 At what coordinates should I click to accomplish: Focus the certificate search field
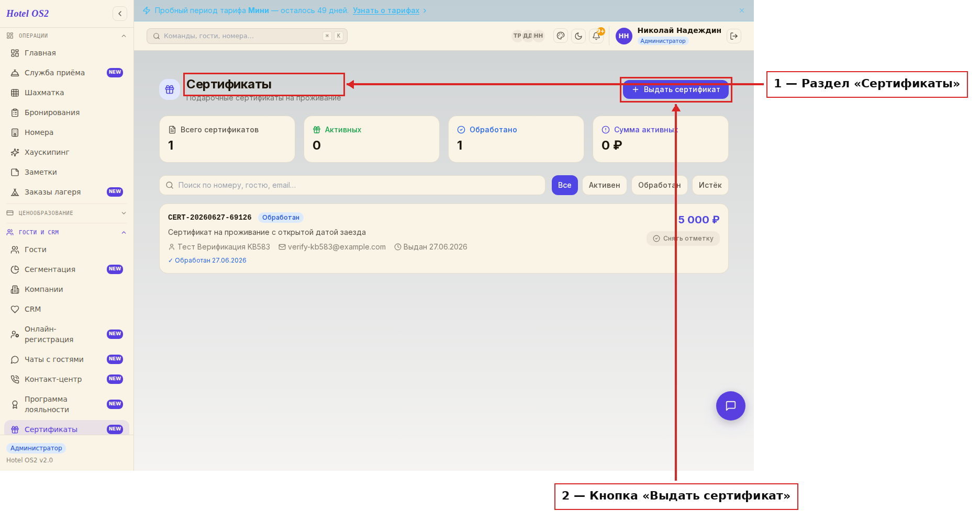tap(352, 185)
